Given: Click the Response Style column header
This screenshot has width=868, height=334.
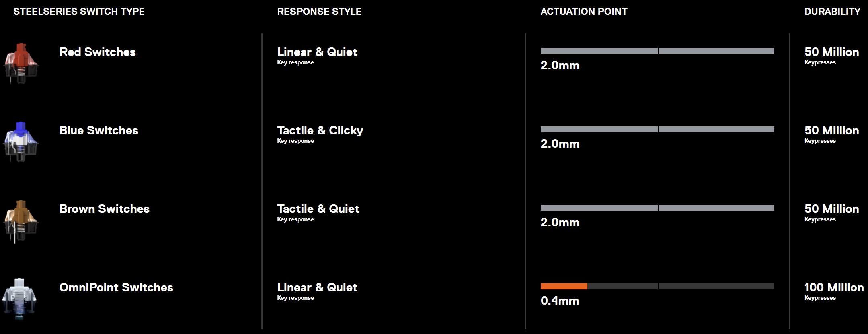Looking at the screenshot, I should click(319, 12).
